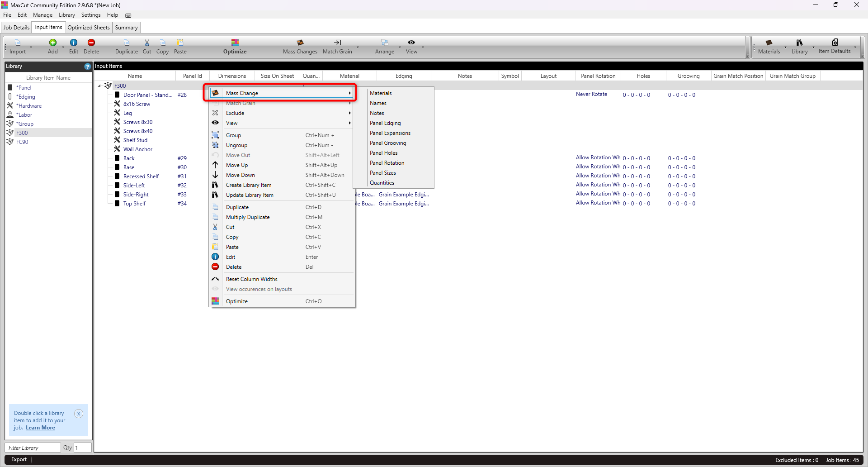
Task: Click the blue Edit toolbar icon
Action: click(74, 43)
